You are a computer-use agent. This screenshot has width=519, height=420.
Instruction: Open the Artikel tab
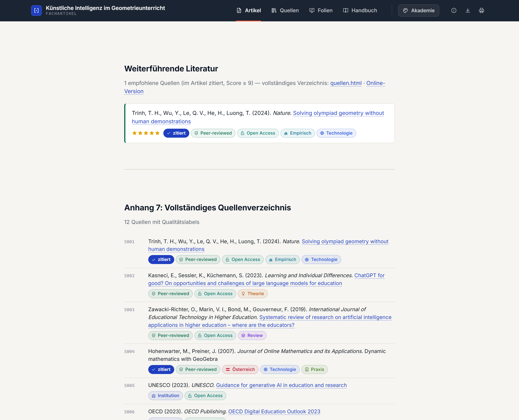[x=248, y=10]
